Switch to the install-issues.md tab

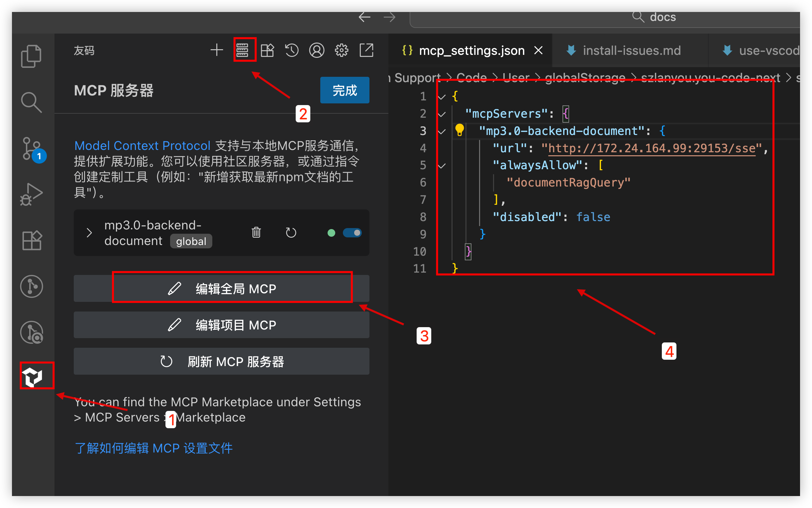coord(631,51)
